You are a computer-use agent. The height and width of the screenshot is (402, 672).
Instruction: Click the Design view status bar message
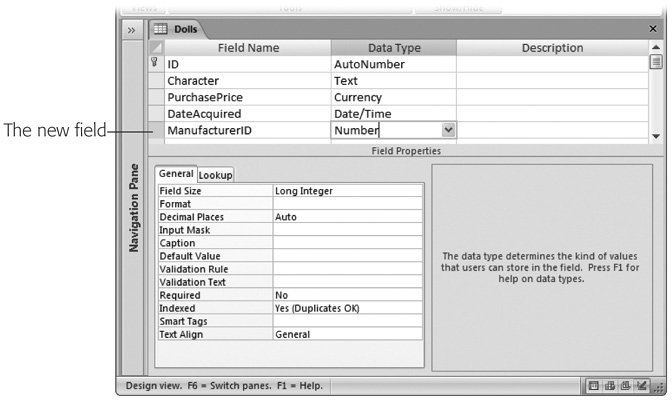(x=224, y=386)
